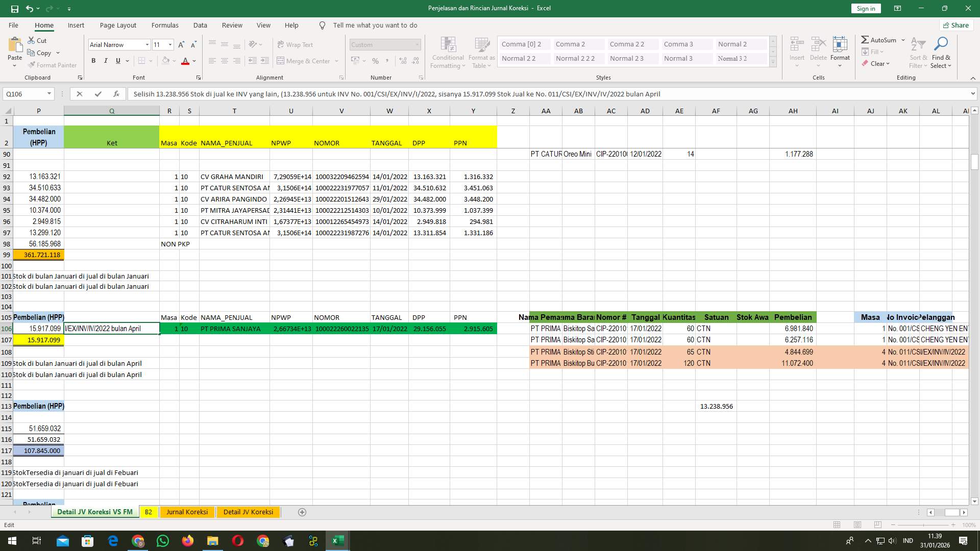Toggle italic formatting
This screenshot has width=980, height=551.
(x=106, y=60)
